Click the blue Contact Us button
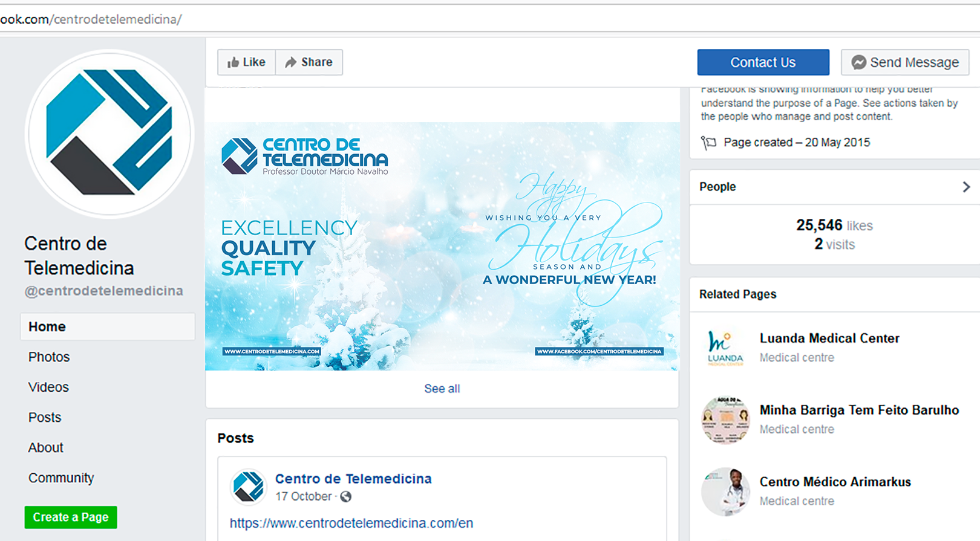Viewport: 980px width, 541px height. 763,62
